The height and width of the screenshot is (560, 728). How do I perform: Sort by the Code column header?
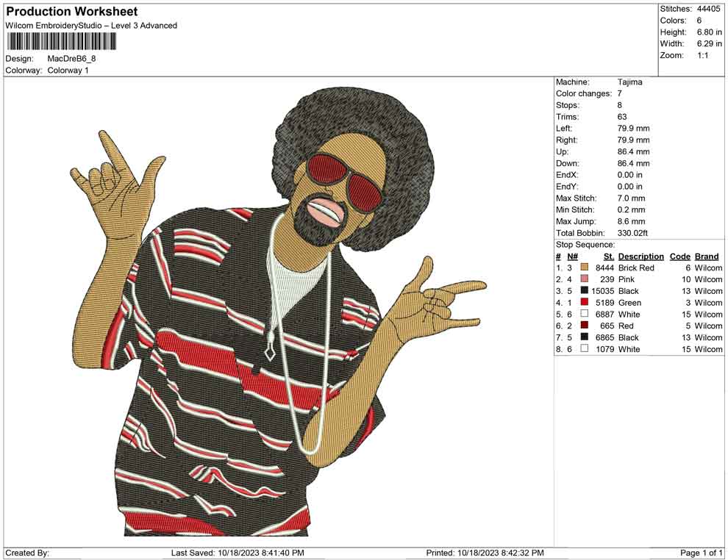click(x=680, y=256)
